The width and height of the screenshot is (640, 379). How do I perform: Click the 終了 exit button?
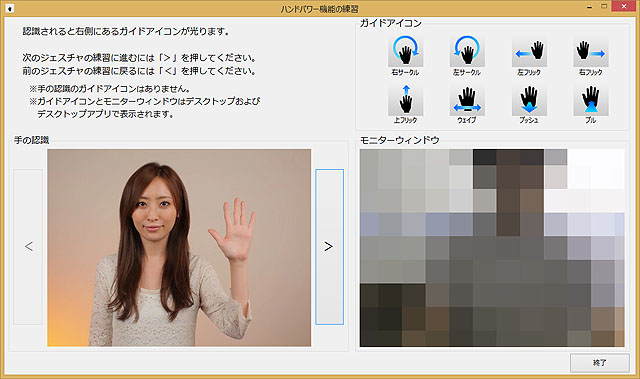[x=600, y=363]
